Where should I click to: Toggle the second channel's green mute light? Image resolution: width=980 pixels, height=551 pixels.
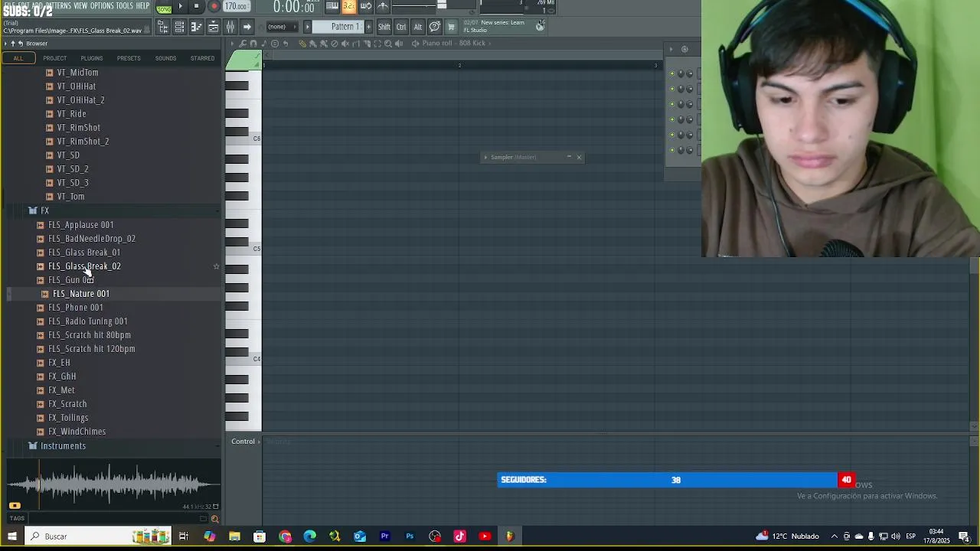coord(672,89)
